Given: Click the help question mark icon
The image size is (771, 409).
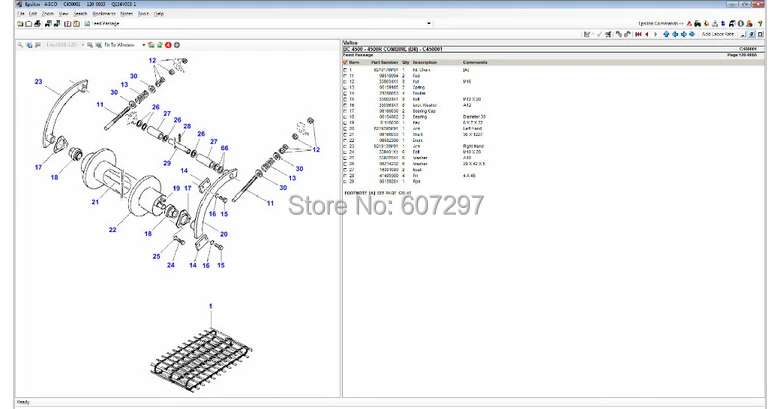Looking at the screenshot, I should 760,24.
